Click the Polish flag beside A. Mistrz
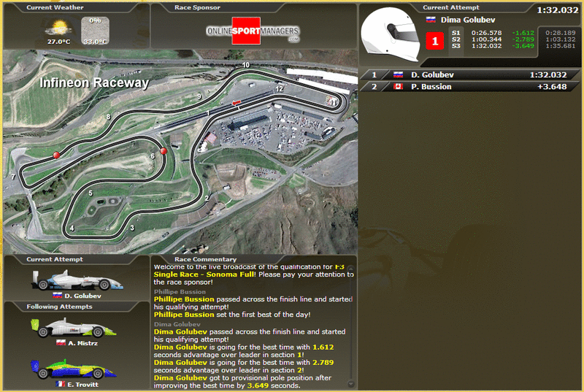Image resolution: width=584 pixels, height=392 pixels. coord(61,343)
